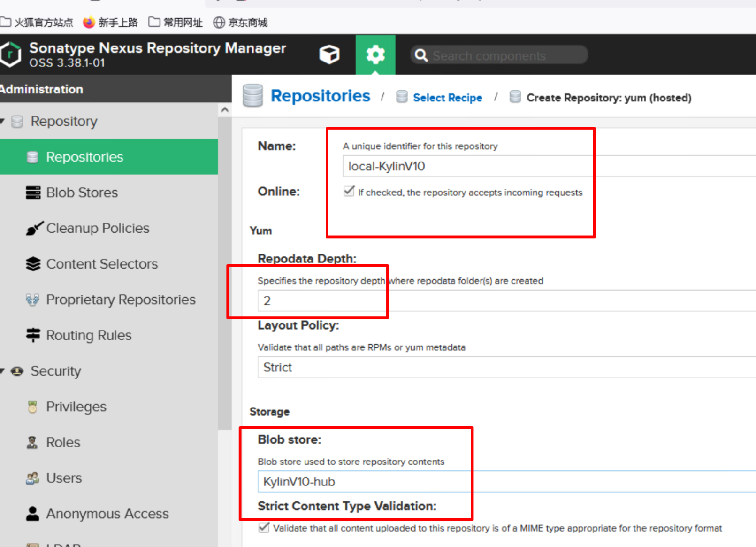
Task: Click the Sonatype Nexus Repository Manager title
Action: click(x=158, y=48)
